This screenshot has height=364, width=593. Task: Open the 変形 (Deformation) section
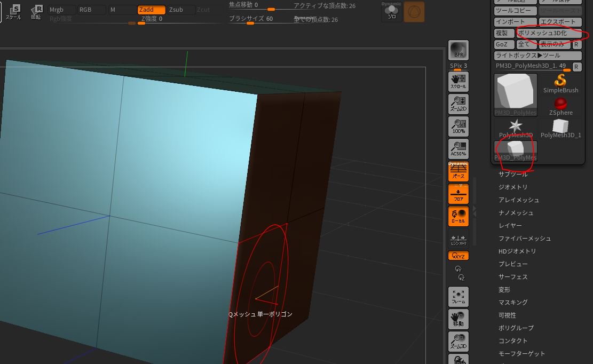click(504, 289)
